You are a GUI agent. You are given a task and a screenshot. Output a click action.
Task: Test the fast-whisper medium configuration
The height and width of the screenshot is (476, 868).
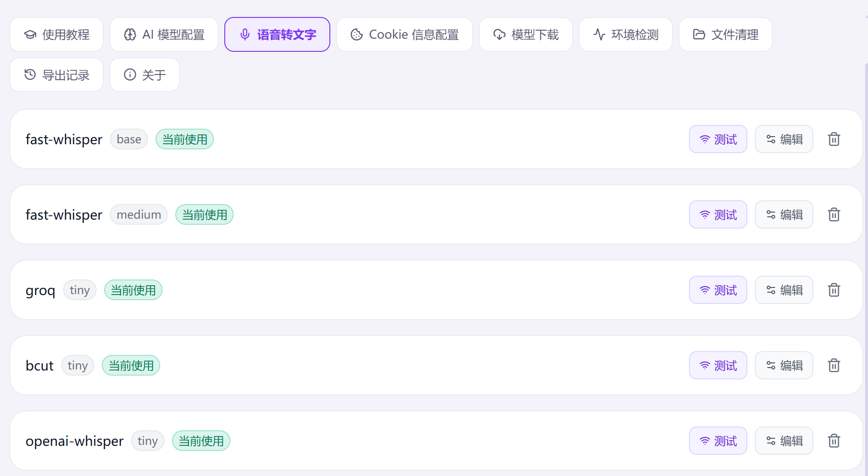pyautogui.click(x=718, y=214)
